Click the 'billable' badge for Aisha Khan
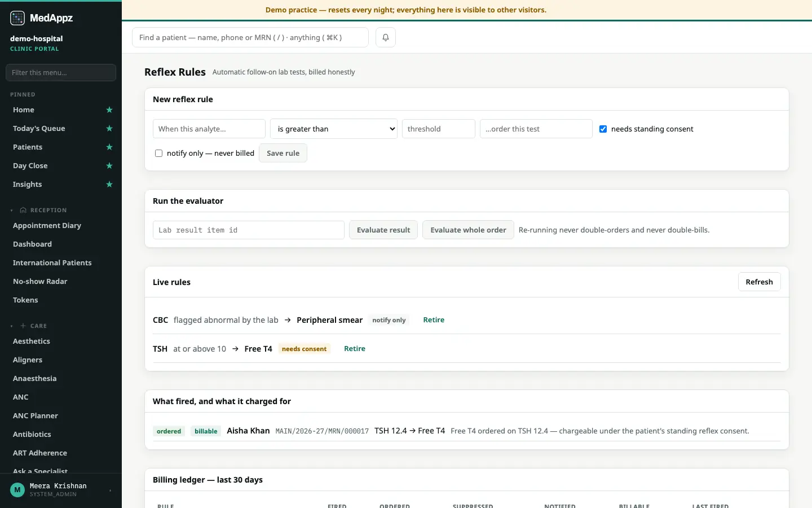The height and width of the screenshot is (508, 812). point(206,431)
